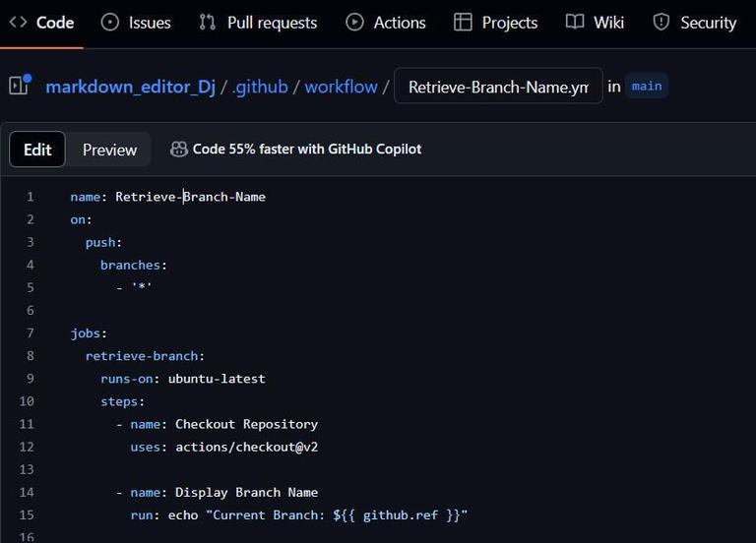This screenshot has width=756, height=543.
Task: Click the Copilot icon in editor header
Action: tap(179, 149)
